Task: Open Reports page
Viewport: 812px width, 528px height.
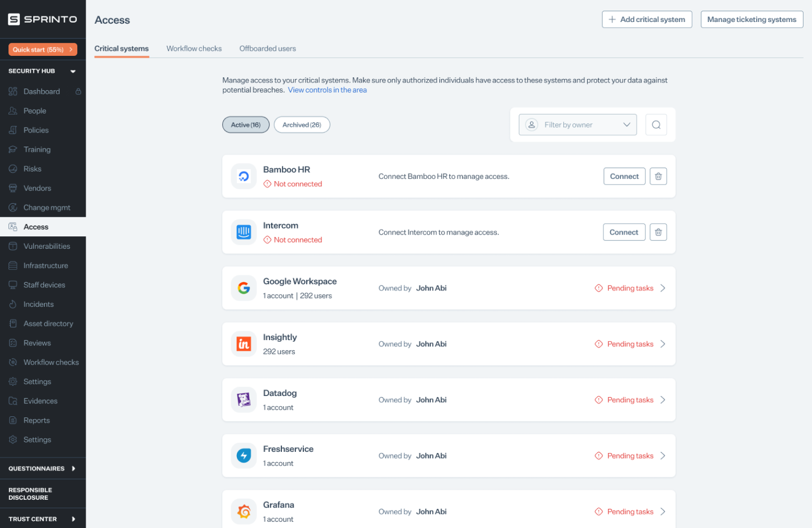Action: (37, 421)
